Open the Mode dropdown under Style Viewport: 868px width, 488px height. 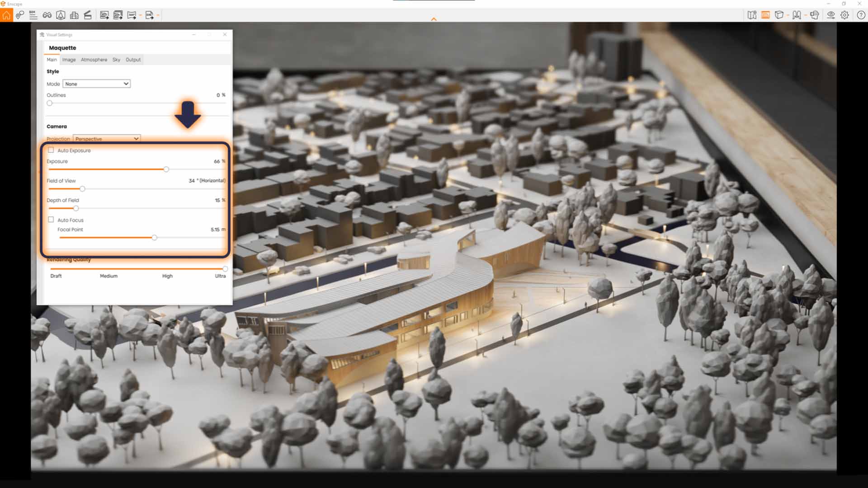[96, 84]
